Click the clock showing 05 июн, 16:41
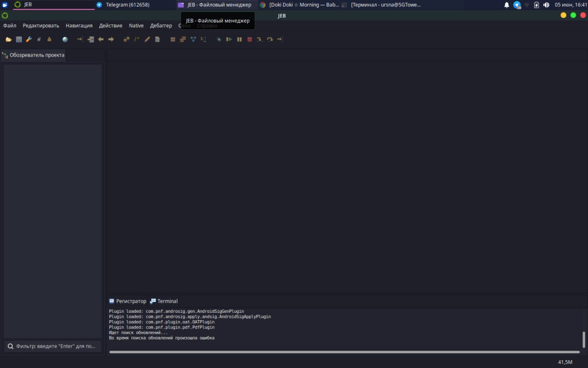The height and width of the screenshot is (368, 588). [x=571, y=5]
